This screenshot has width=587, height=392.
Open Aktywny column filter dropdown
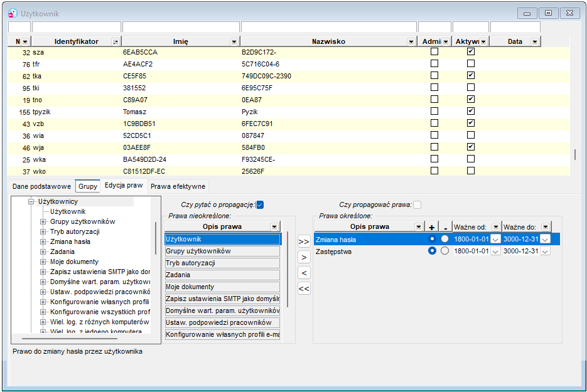click(x=483, y=41)
